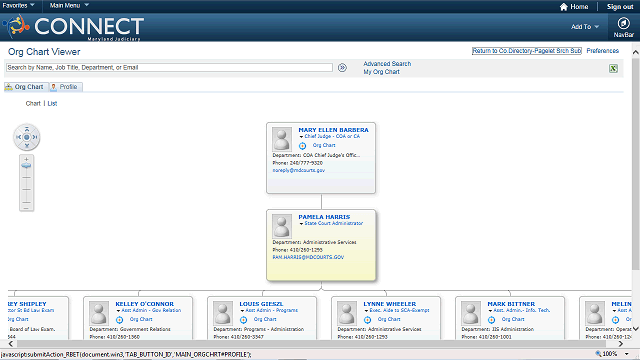Screen dimensions: 640x360
Task: Click the vertical scrollbar thumb on the right
Action: click(x=636, y=163)
